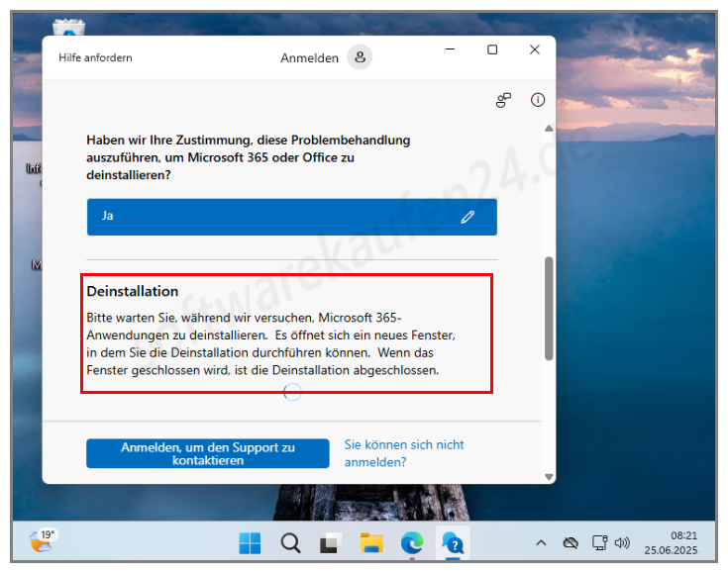Open the volume speaker tray icon
This screenshot has width=728, height=573.
tap(622, 543)
